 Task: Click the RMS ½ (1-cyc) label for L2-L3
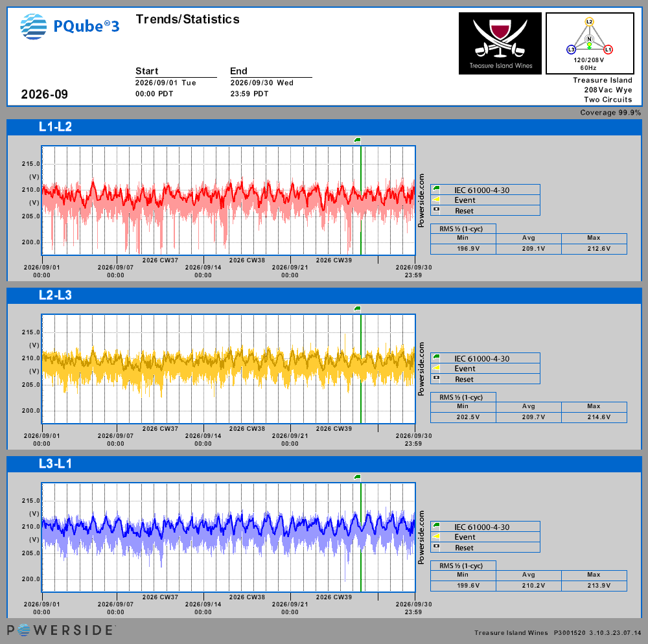pyautogui.click(x=461, y=397)
